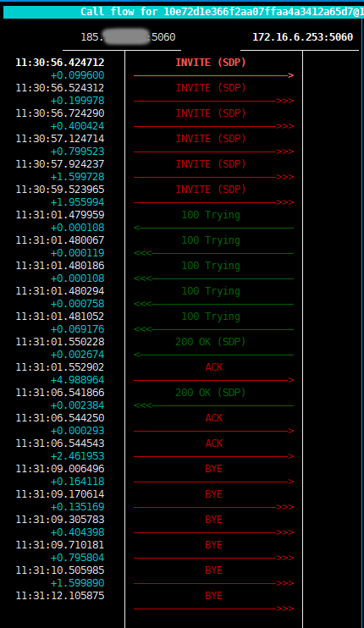This screenshot has height=628, width=364.
Task: Select the BYE message at 11:31:09.006496
Action: pyautogui.click(x=214, y=469)
